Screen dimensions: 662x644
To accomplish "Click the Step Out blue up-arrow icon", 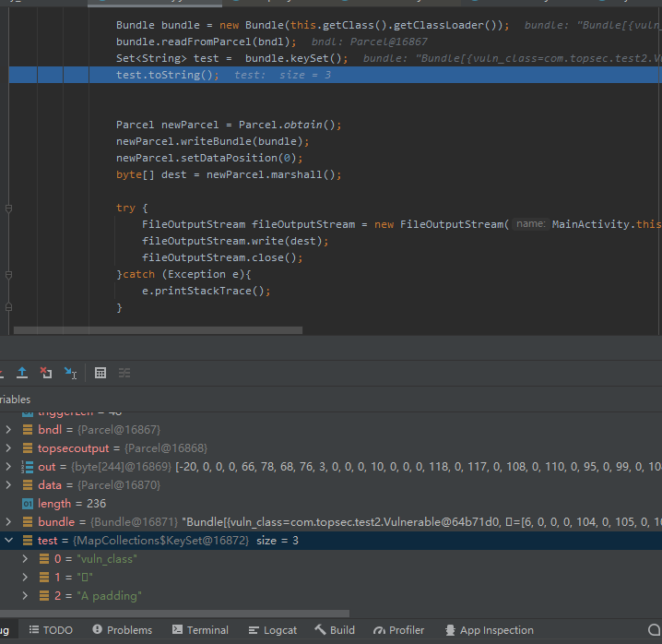I will [22, 373].
